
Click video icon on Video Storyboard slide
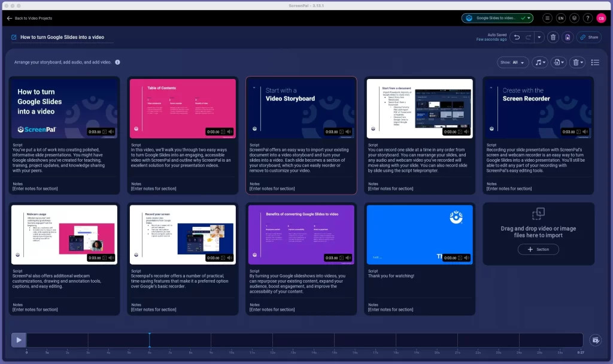pyautogui.click(x=341, y=132)
